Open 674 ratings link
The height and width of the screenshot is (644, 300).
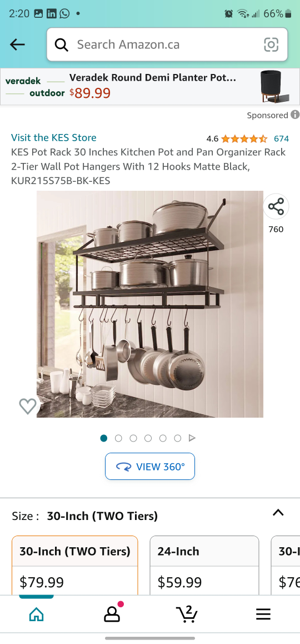(282, 139)
